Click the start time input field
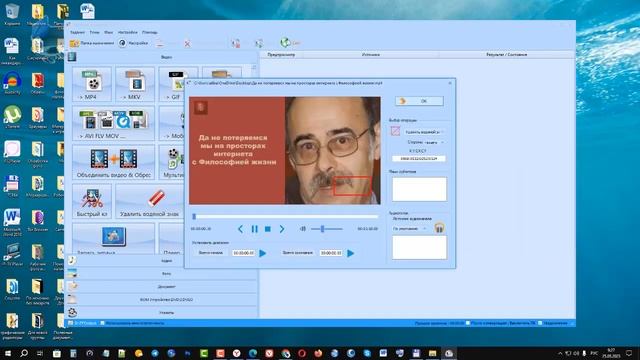The width and height of the screenshot is (640, 360). tap(243, 253)
